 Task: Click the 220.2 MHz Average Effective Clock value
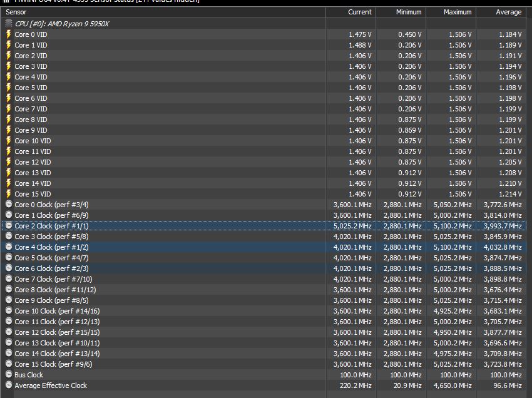[x=356, y=385]
